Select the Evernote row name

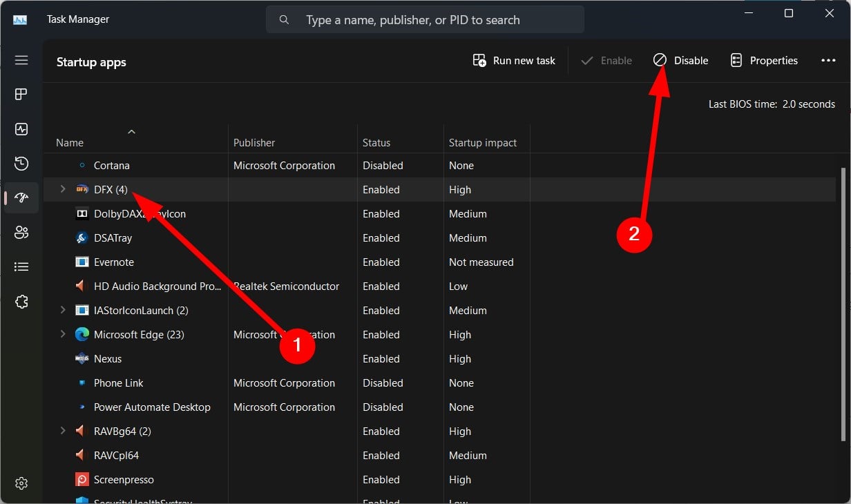pos(114,262)
